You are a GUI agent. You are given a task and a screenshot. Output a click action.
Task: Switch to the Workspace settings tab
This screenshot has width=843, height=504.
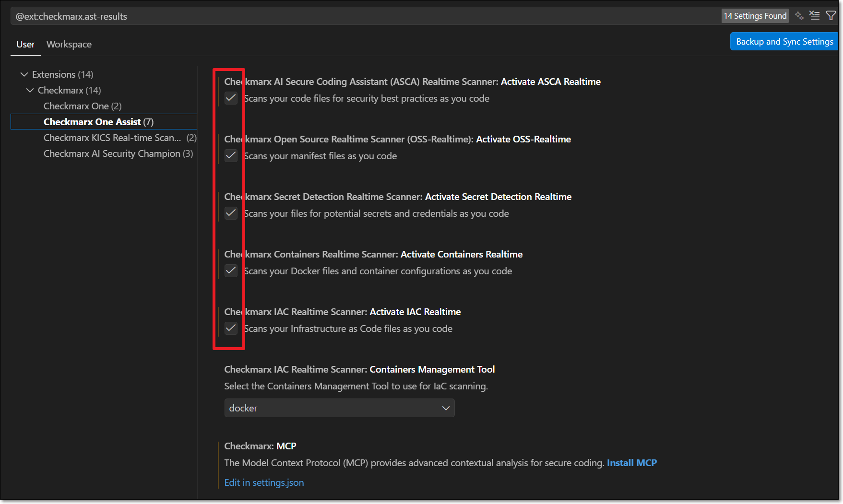[69, 44]
